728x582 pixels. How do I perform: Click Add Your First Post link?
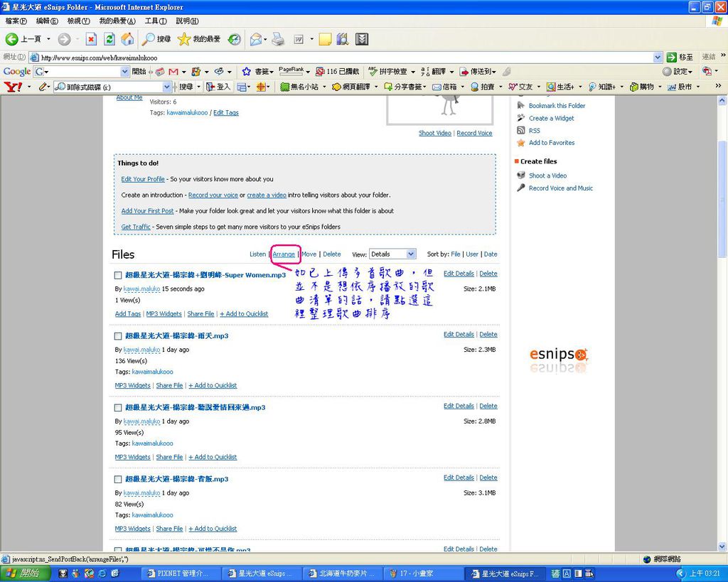point(147,211)
